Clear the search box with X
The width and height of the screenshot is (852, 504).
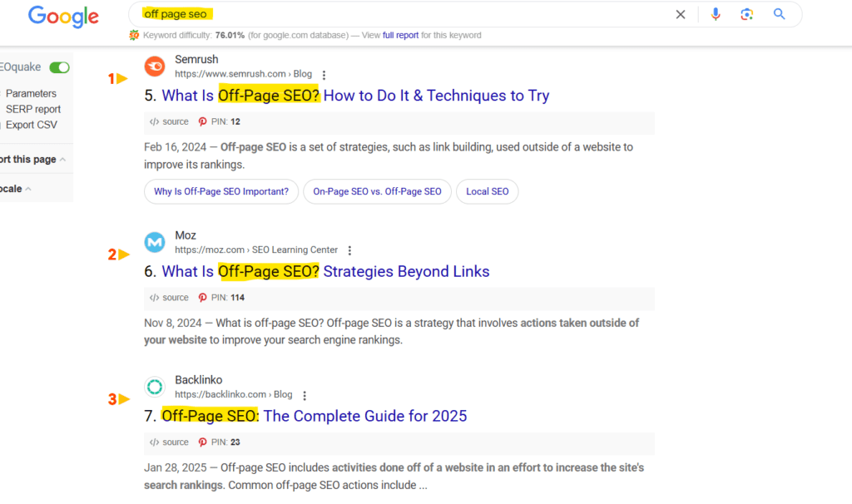point(681,15)
